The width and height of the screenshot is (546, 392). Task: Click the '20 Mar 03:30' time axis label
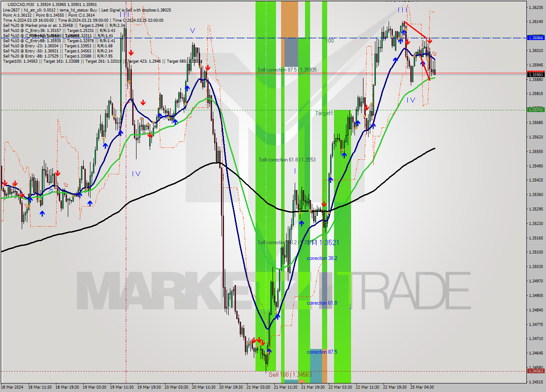tap(176, 387)
